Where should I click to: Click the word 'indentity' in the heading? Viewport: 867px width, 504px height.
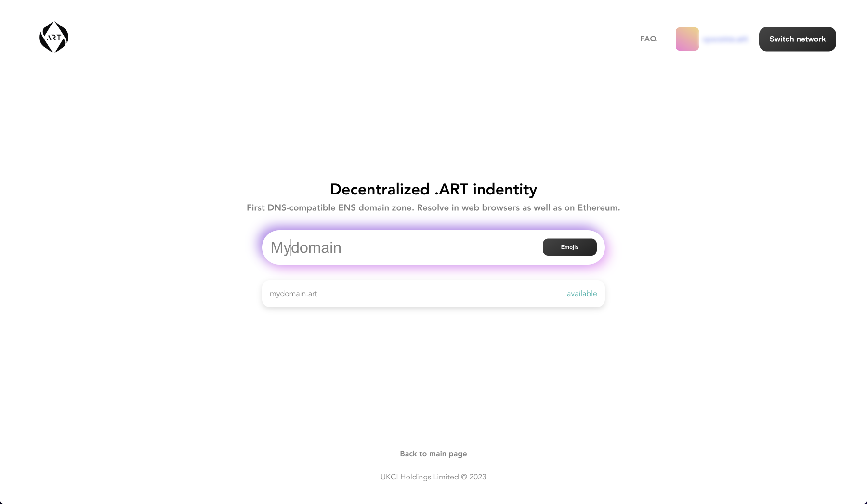[505, 190]
